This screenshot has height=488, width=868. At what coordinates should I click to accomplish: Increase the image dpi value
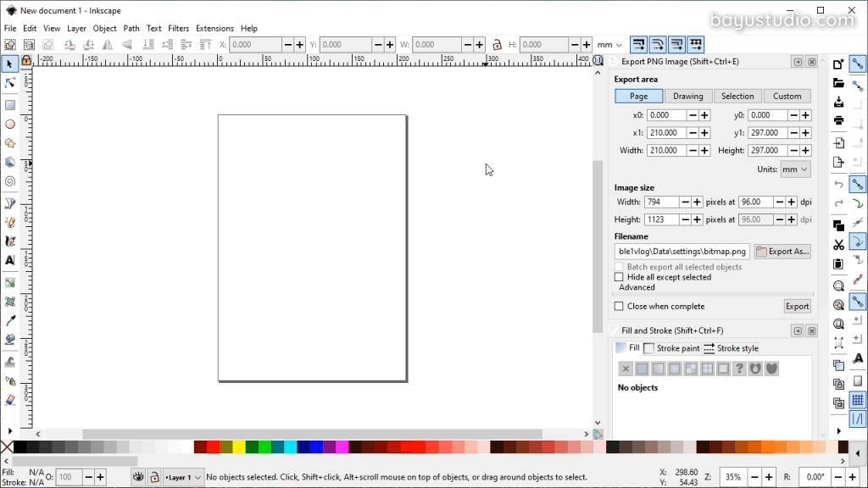[791, 202]
